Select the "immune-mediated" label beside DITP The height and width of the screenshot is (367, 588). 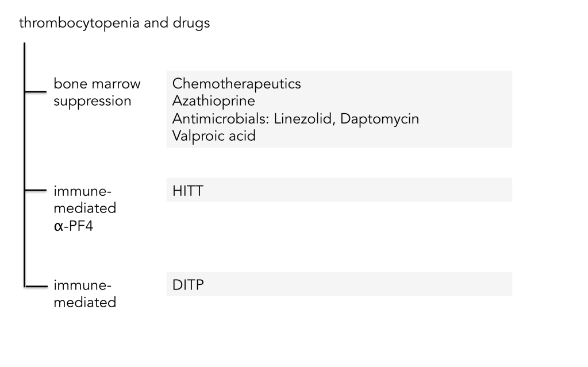pyautogui.click(x=85, y=293)
